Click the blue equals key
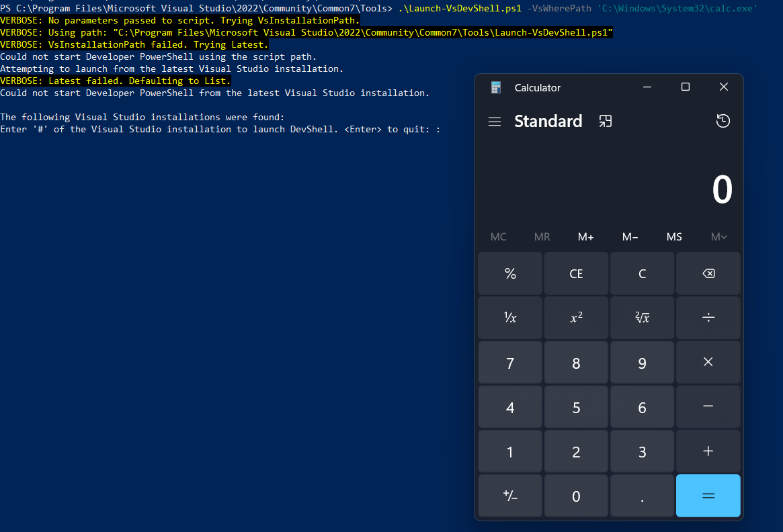Screen dimensions: 783x532 (708, 496)
